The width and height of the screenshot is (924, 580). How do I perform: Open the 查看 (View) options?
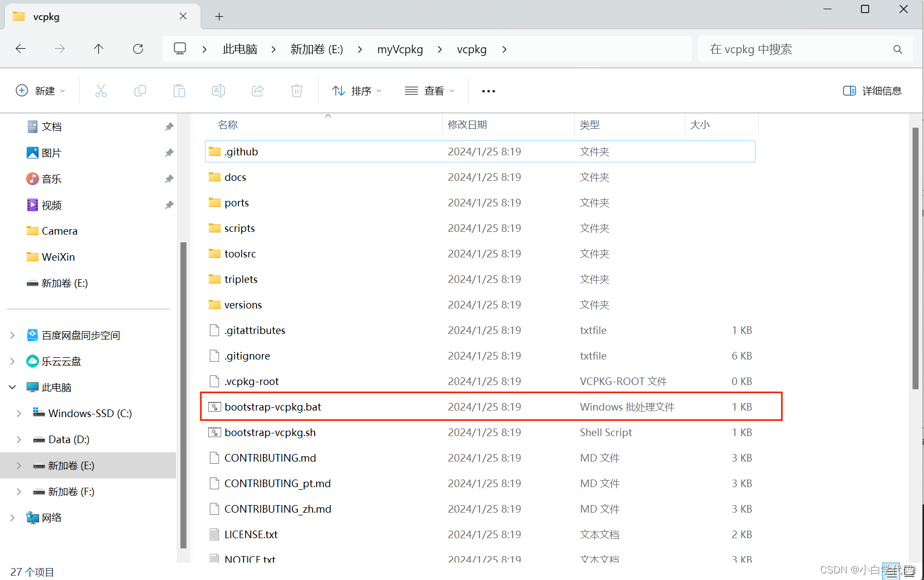(429, 91)
